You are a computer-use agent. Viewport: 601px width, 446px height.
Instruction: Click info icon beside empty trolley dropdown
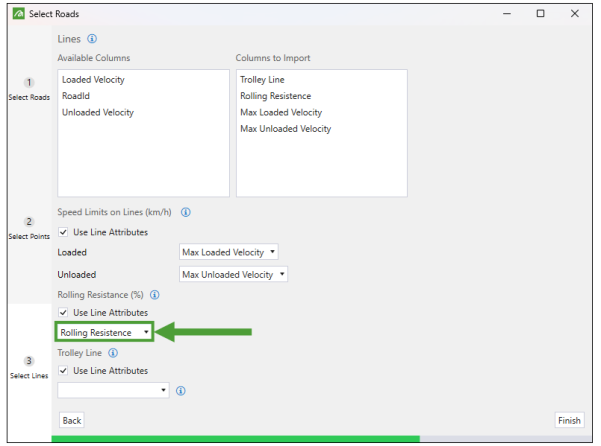point(181,391)
